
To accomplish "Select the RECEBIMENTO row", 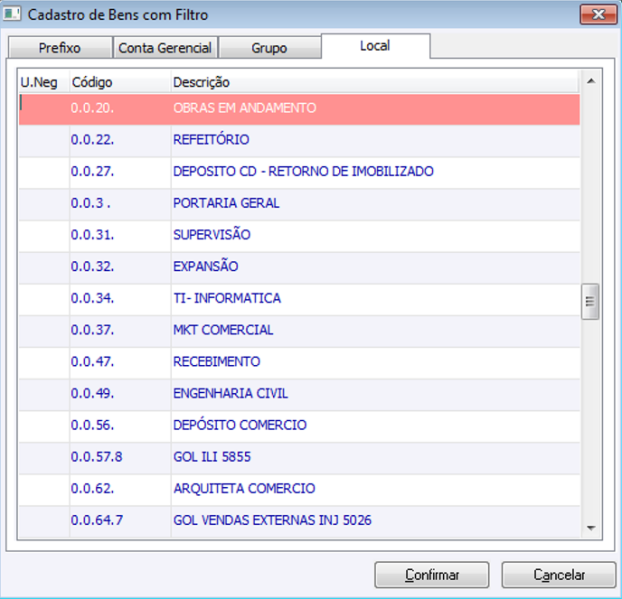I will (299, 363).
